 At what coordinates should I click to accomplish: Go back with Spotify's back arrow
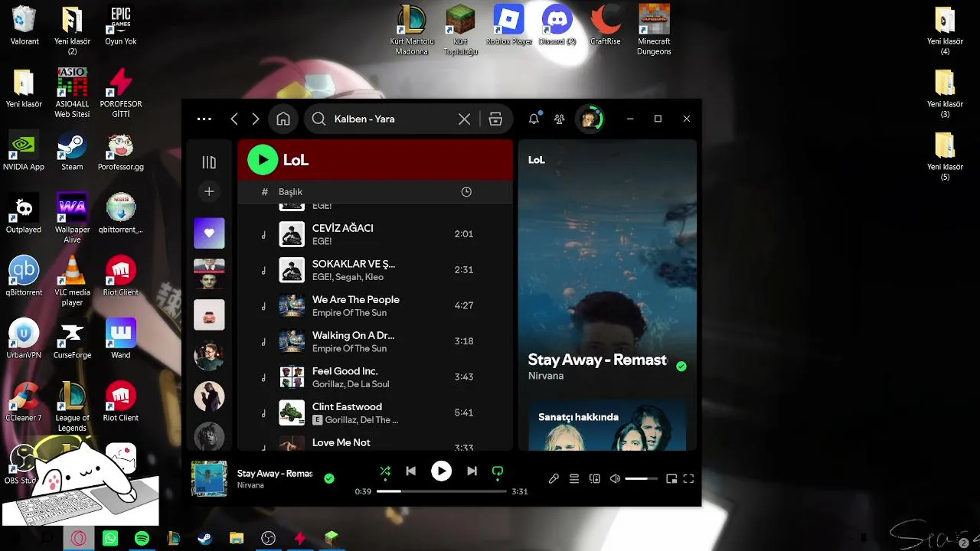pyautogui.click(x=234, y=119)
